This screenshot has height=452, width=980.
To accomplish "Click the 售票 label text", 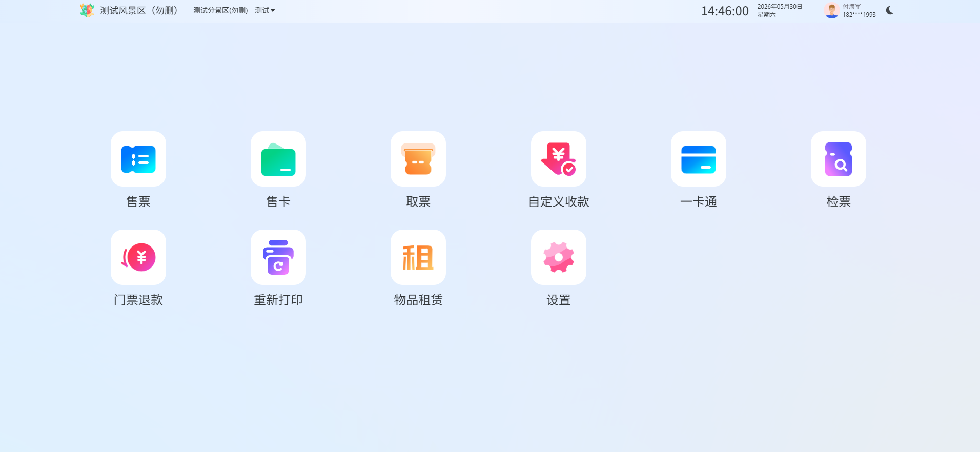I will 138,201.
